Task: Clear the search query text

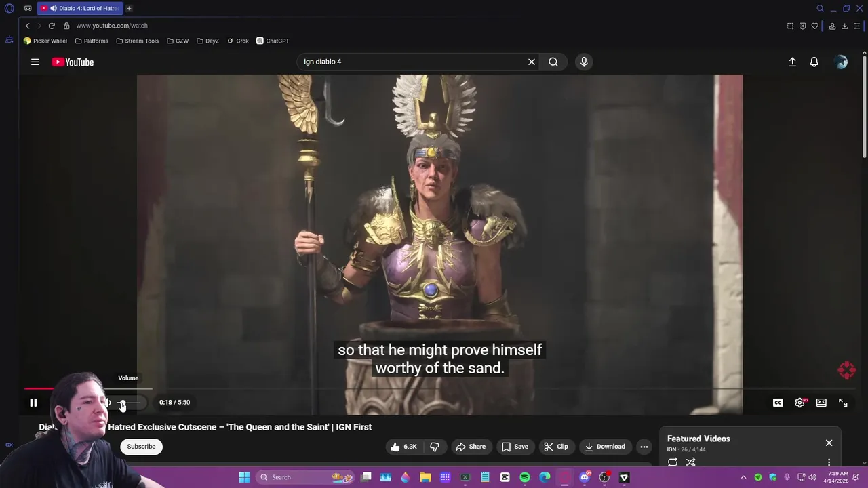Action: (x=532, y=62)
